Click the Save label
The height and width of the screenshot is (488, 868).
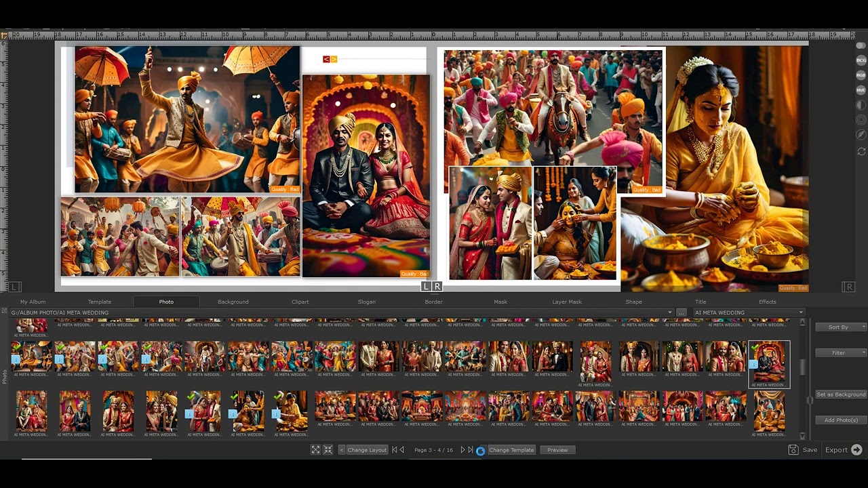click(x=810, y=449)
